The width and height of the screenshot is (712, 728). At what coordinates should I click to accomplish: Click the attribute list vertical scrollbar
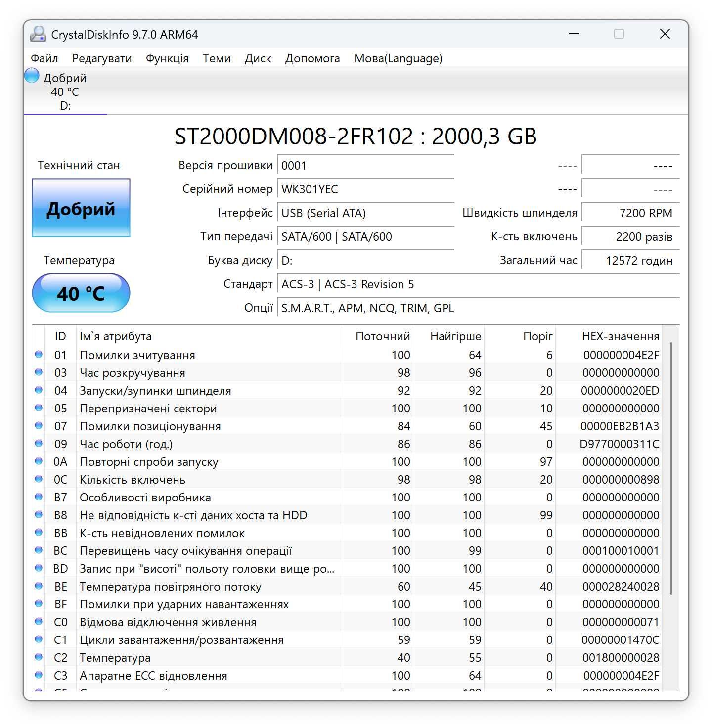[x=671, y=468]
